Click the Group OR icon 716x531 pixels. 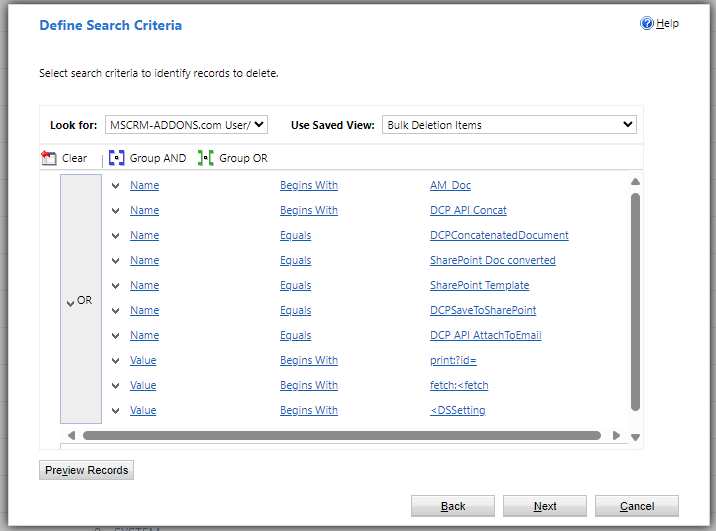click(205, 158)
